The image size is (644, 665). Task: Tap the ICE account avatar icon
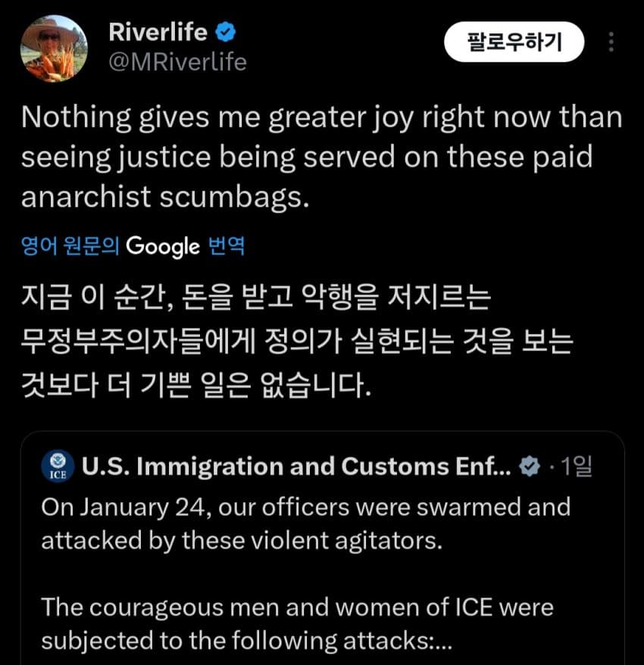(58, 467)
